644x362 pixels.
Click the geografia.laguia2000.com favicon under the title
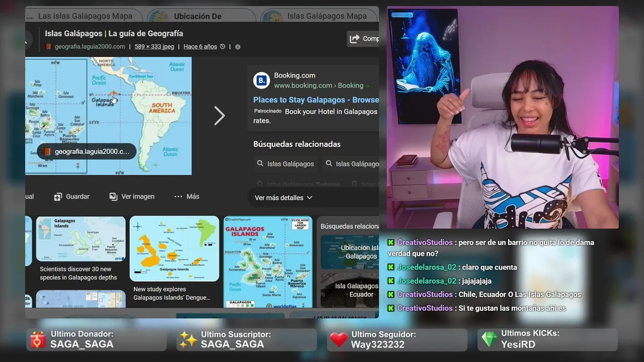pyautogui.click(x=48, y=46)
